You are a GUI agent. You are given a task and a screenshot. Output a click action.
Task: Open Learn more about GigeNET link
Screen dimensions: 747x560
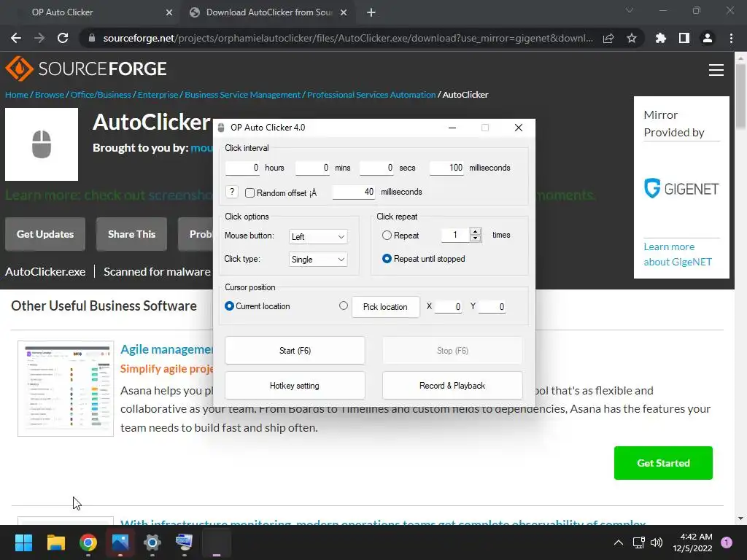pyautogui.click(x=678, y=254)
